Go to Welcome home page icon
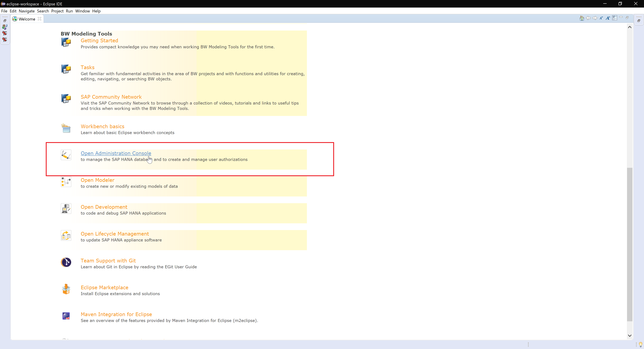 [x=582, y=18]
